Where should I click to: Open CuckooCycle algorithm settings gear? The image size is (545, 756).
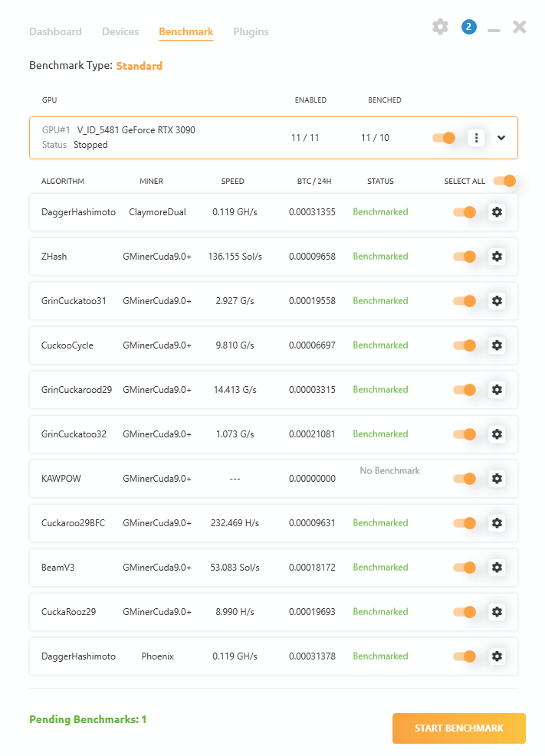(x=497, y=345)
